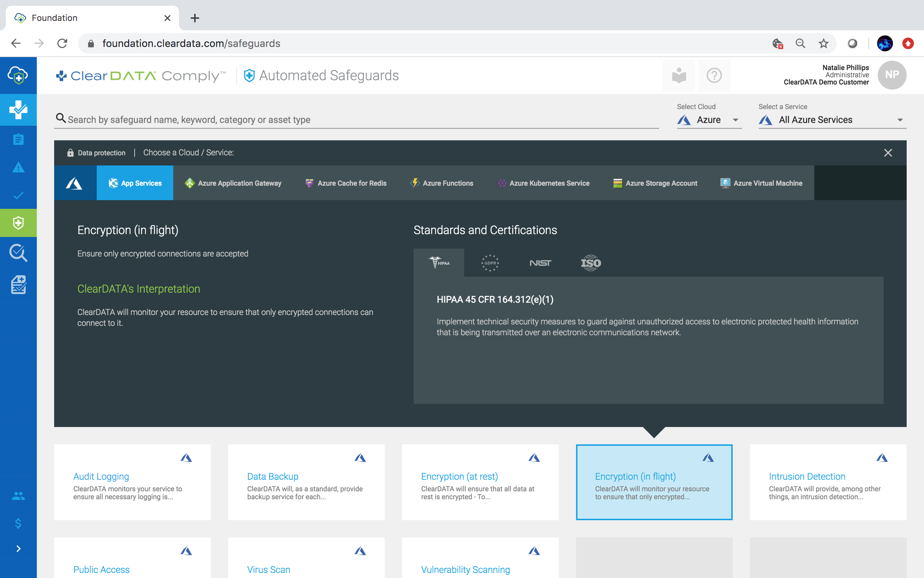Click the ClearDATA Comply logo
This screenshot has width=924, height=578.
[141, 76]
